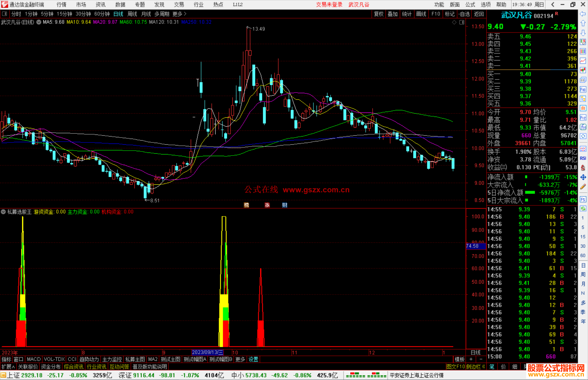Screen dimensions: 588x380
Task: Click the back arrow icon in right sidebar
Action: pos(583,14)
